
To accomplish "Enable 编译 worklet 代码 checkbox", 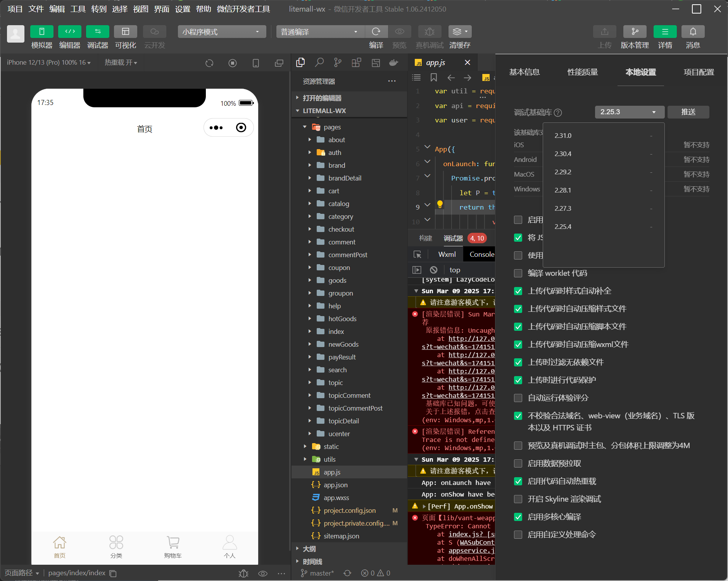I will [x=518, y=273].
